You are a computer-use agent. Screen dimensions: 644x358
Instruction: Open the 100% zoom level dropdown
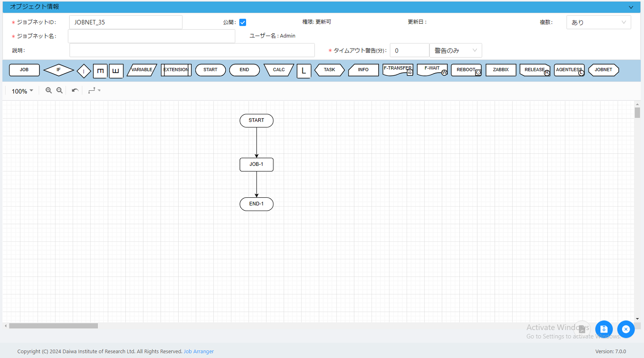(x=21, y=91)
